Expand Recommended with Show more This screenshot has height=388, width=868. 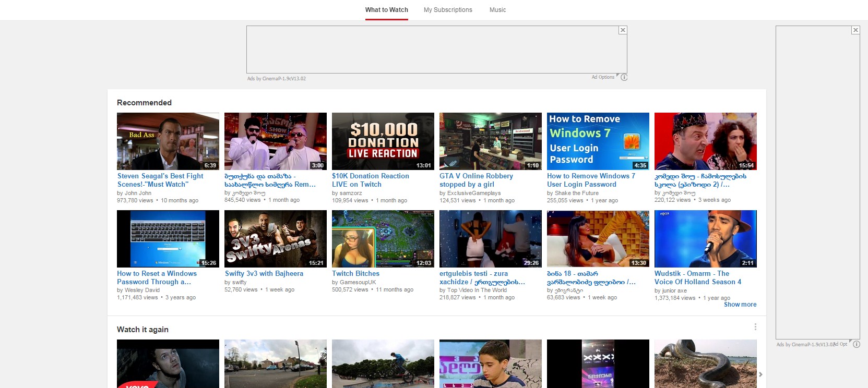click(x=740, y=305)
